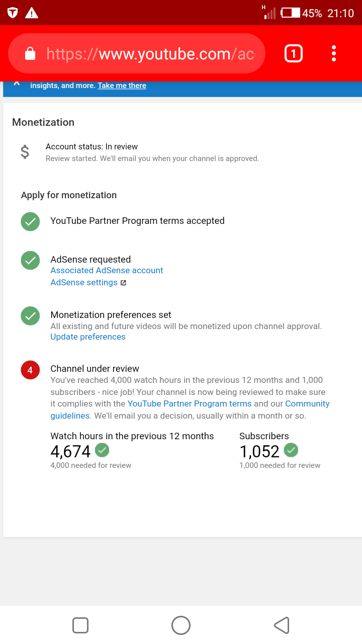
Task: Open the Update preferences link
Action: (x=88, y=337)
